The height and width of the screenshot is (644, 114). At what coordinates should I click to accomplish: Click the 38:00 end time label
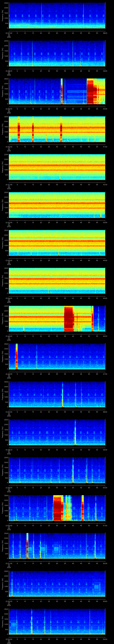coord(105,33)
